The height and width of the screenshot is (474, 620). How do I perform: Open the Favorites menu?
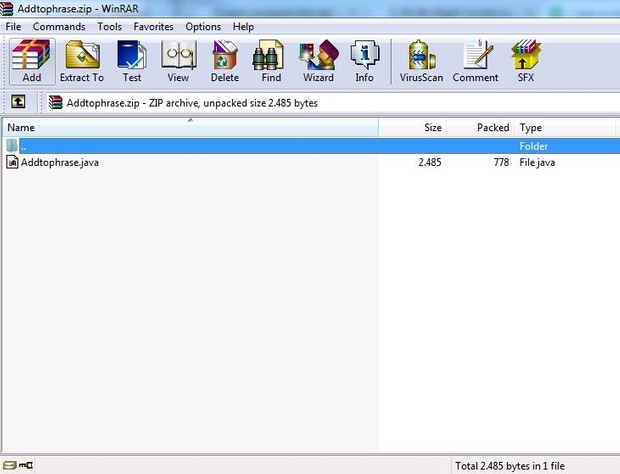tap(153, 26)
